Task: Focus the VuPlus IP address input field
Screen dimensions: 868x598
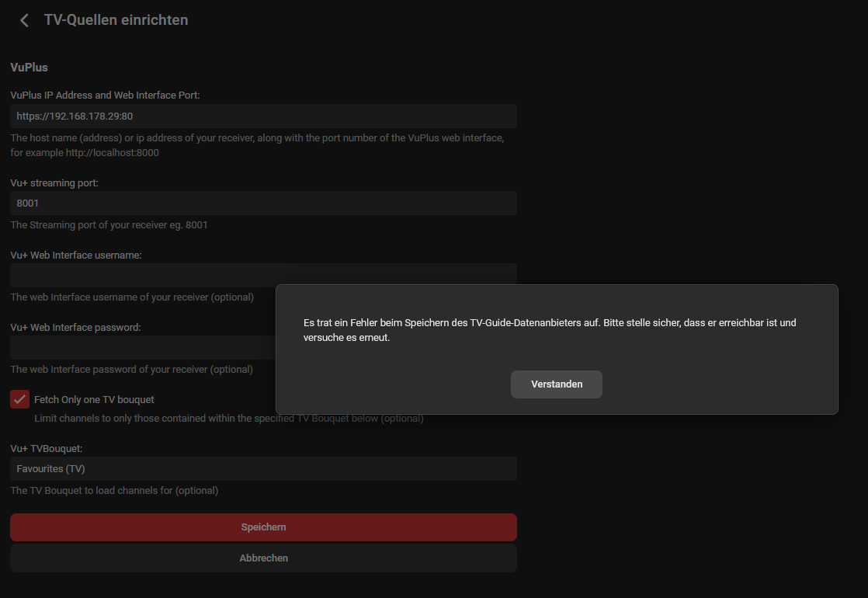Action: pyautogui.click(x=263, y=116)
